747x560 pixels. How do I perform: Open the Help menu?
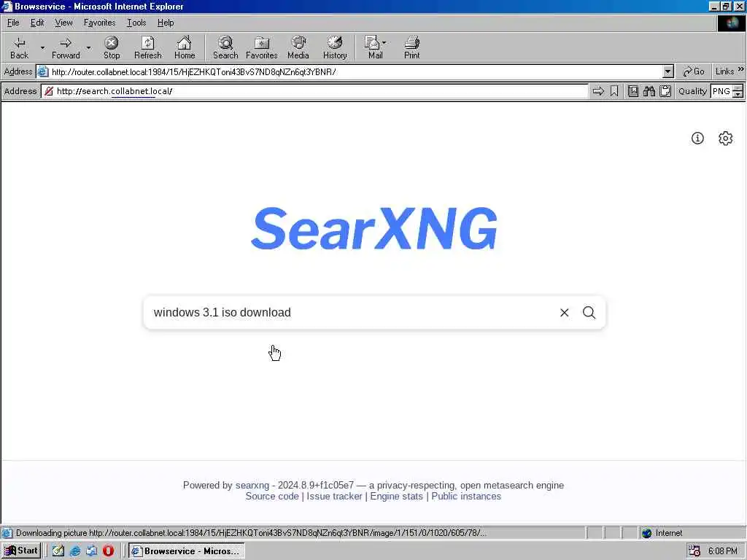pyautogui.click(x=166, y=23)
